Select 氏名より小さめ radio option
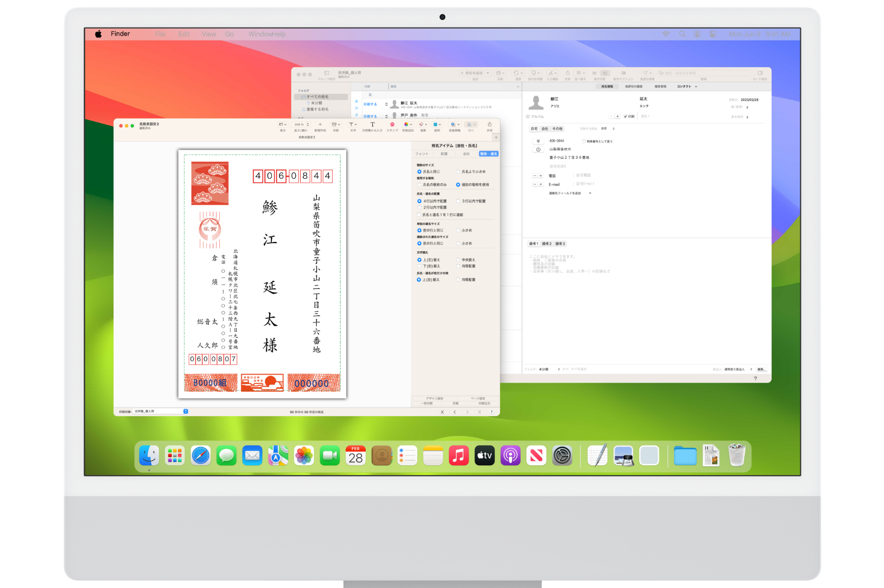Viewport: 884px width, 588px height. pos(458,172)
